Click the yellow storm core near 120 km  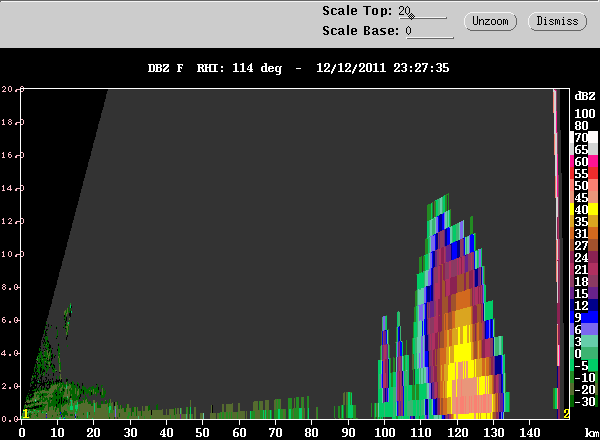point(462,354)
